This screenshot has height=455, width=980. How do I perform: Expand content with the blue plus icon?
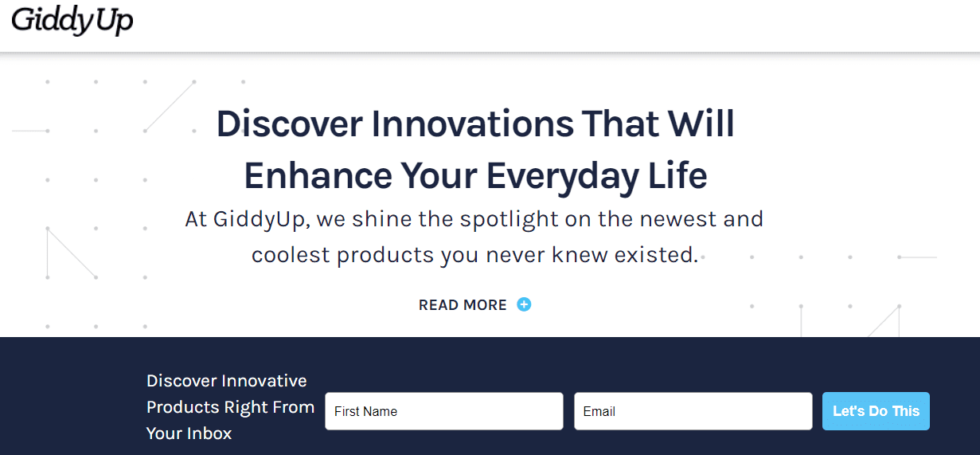524,304
